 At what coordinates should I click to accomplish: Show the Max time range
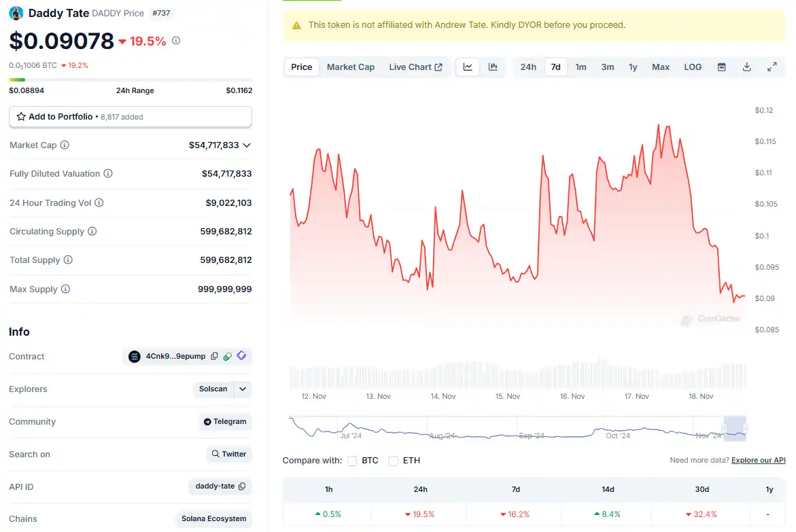[x=661, y=67]
